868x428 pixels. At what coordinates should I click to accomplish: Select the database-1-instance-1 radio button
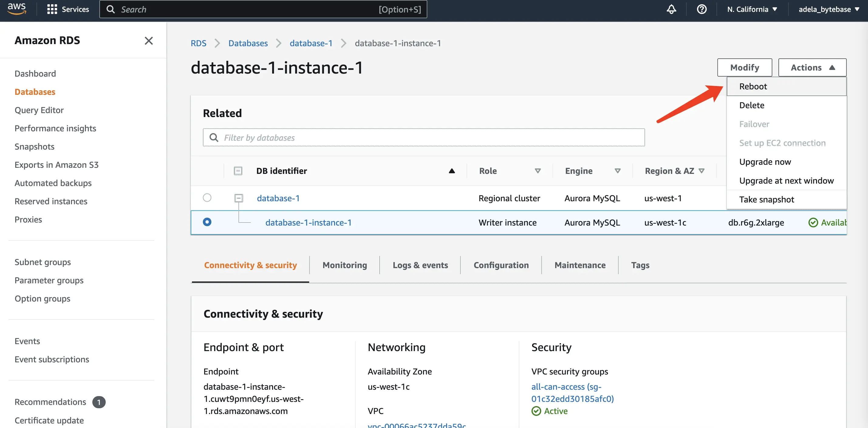tap(207, 222)
